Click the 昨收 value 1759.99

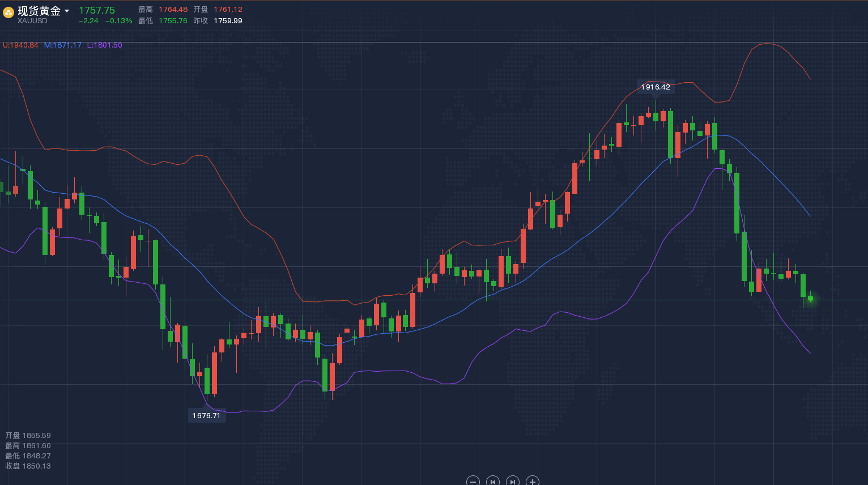pyautogui.click(x=228, y=21)
